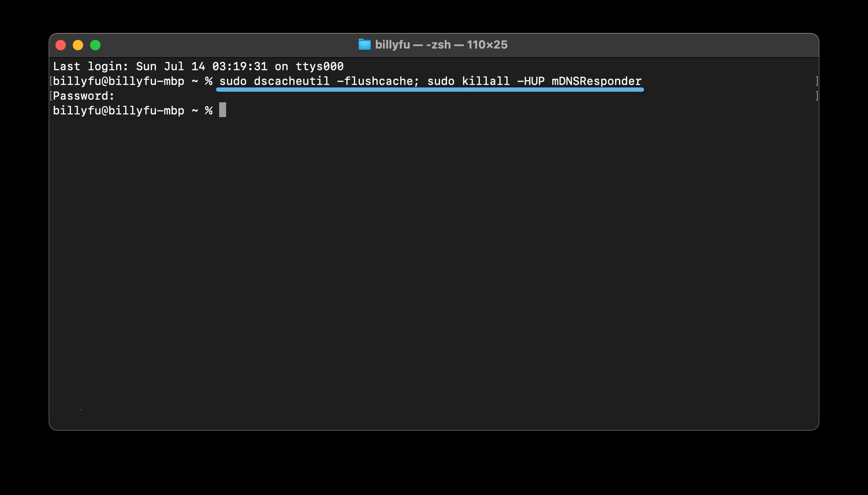Click the terminal folder icon in title bar

pos(364,44)
